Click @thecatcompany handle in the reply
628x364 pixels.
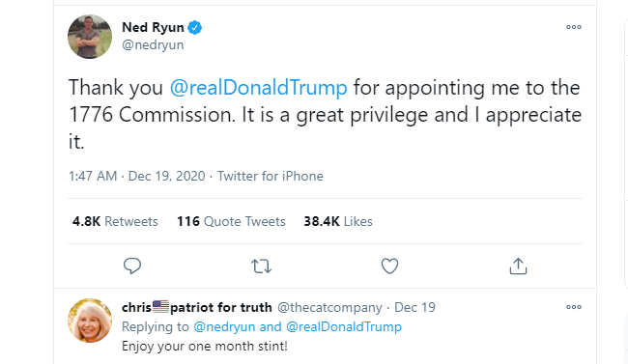[x=329, y=308]
